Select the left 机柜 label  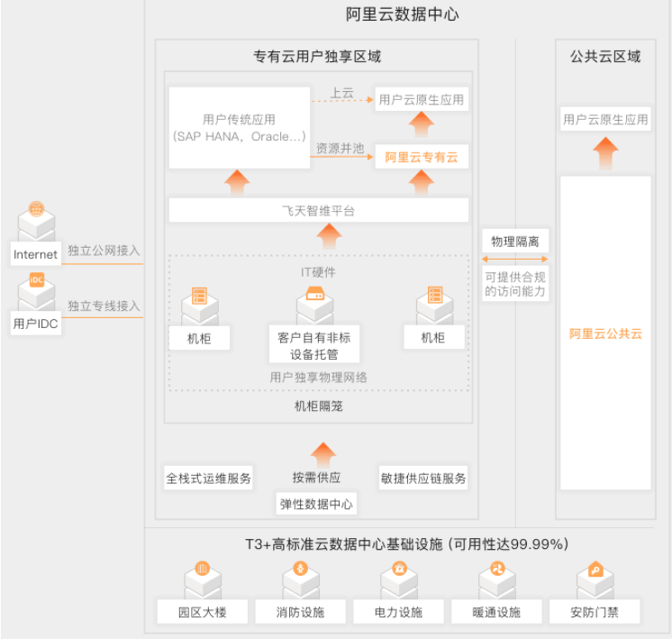pyautogui.click(x=199, y=338)
